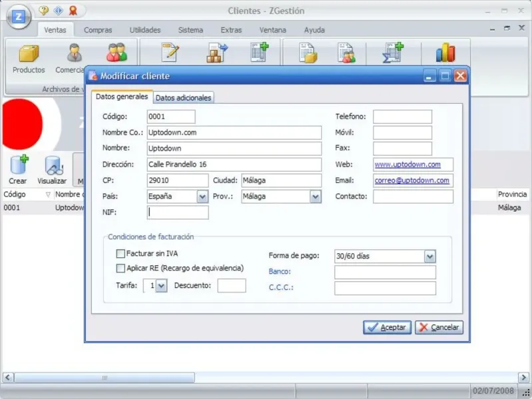Viewport: 532px width, 399px height.
Task: Click the document with folder icon
Action: 308,53
